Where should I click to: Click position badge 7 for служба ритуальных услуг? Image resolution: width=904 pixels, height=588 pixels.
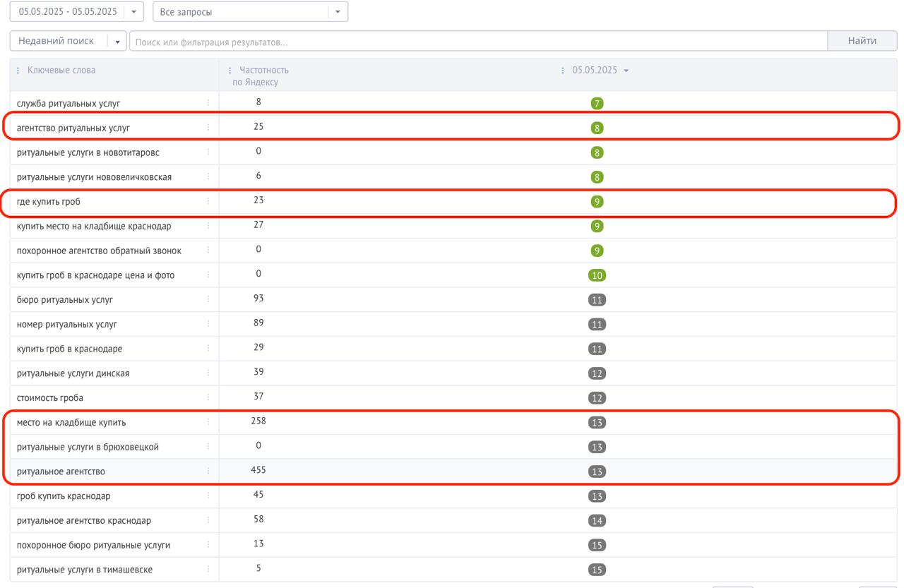[x=597, y=104]
